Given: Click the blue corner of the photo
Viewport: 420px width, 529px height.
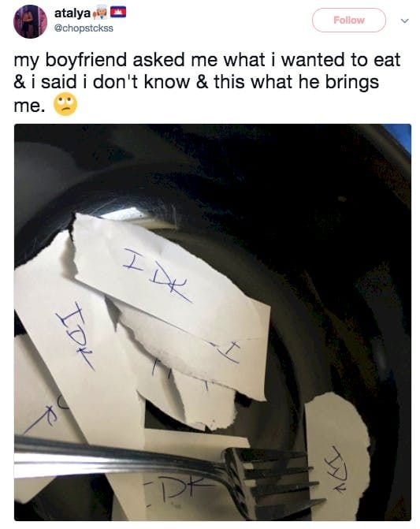Looking at the screenshot, I should [400, 135].
